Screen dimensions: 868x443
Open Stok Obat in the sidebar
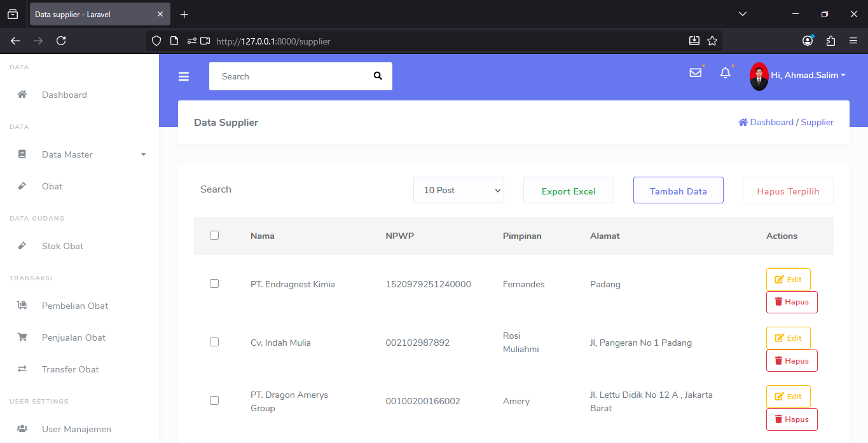tap(62, 246)
